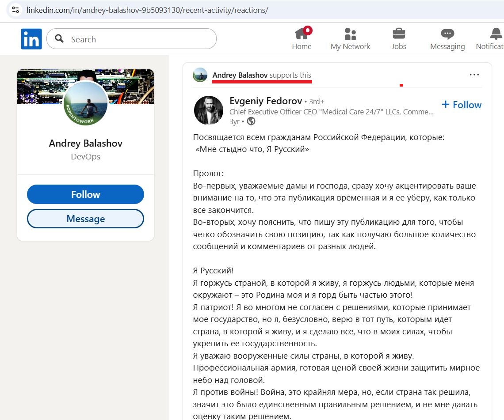Follow Evgeniy Fedorov
504x420 pixels.
[x=462, y=105]
